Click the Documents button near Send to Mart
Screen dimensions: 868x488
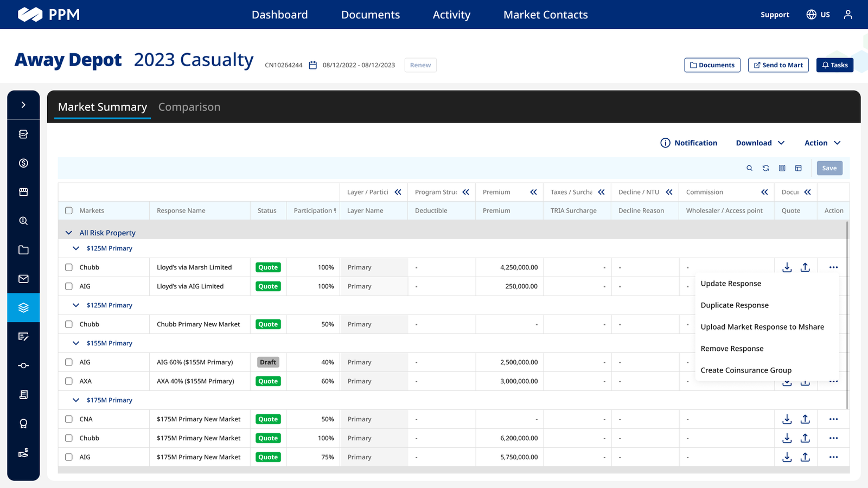712,65
